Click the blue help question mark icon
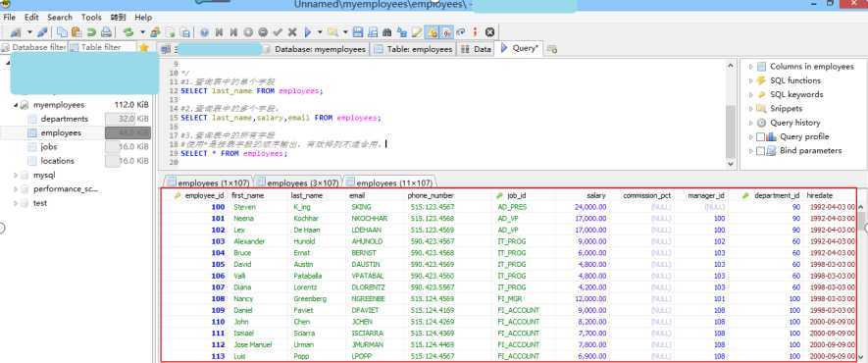868x363 pixels. [x=204, y=32]
